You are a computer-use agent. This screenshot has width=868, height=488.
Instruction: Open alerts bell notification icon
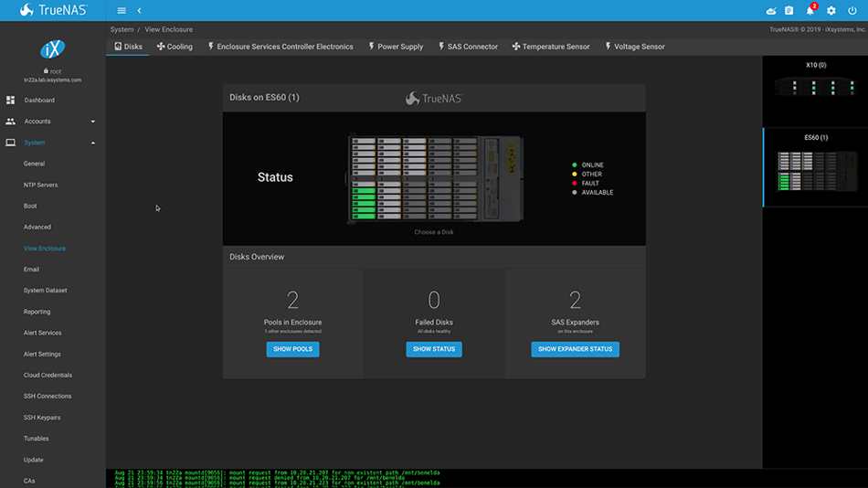coord(810,10)
